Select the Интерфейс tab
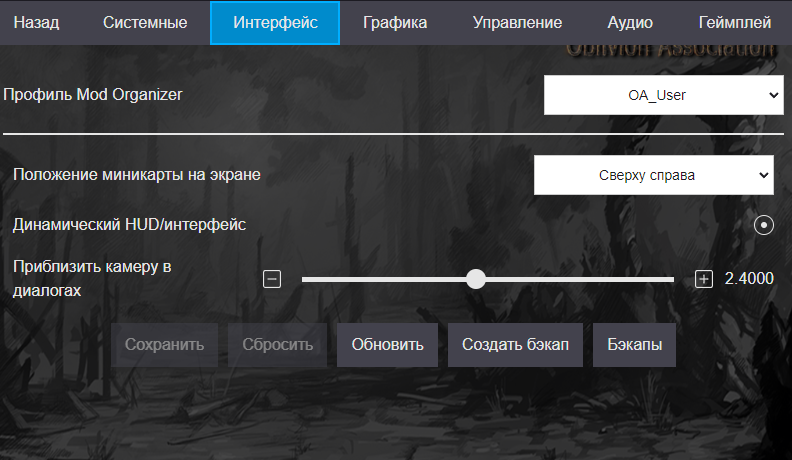This screenshot has height=460, width=792. point(275,22)
